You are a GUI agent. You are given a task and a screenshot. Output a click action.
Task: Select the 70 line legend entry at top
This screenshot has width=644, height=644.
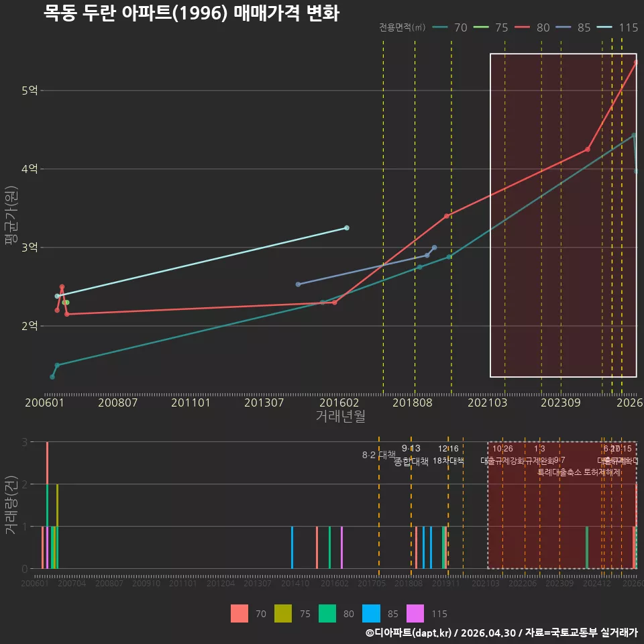point(449,28)
